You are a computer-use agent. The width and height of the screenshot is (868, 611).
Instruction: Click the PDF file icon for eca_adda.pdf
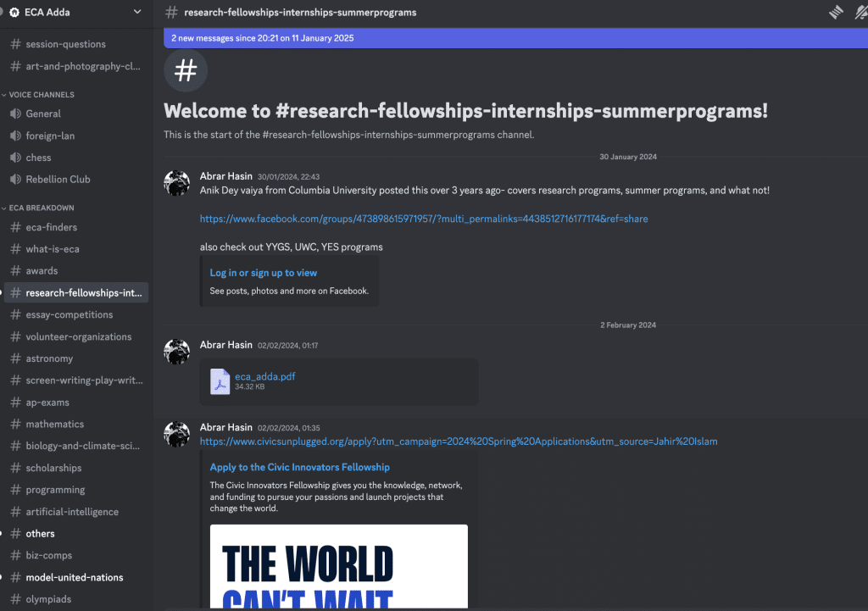click(x=220, y=381)
